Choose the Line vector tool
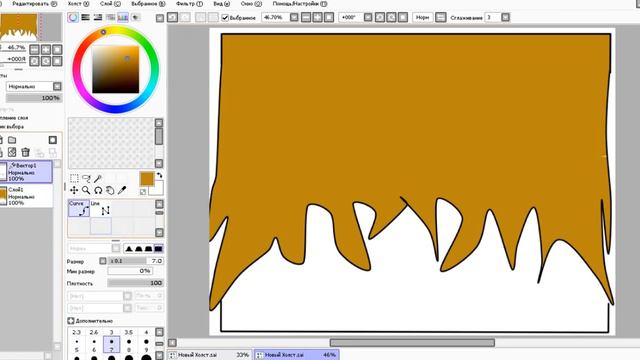The image size is (640, 360). point(100,208)
